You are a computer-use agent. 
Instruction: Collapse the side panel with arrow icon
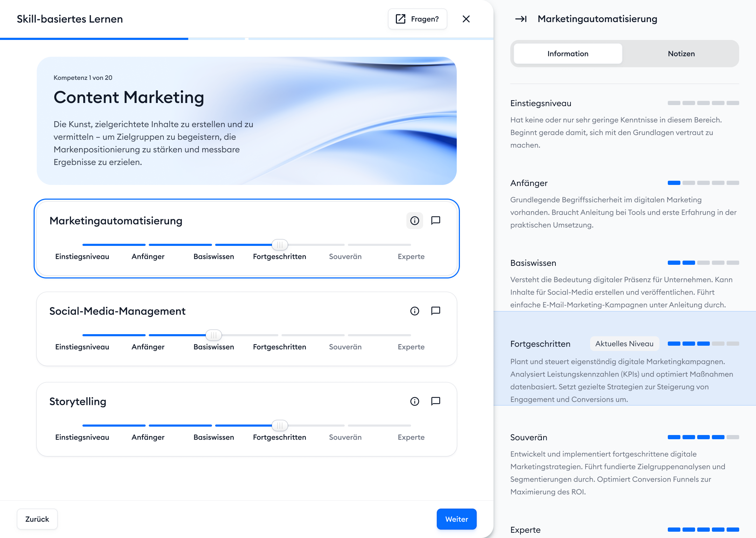(x=521, y=19)
